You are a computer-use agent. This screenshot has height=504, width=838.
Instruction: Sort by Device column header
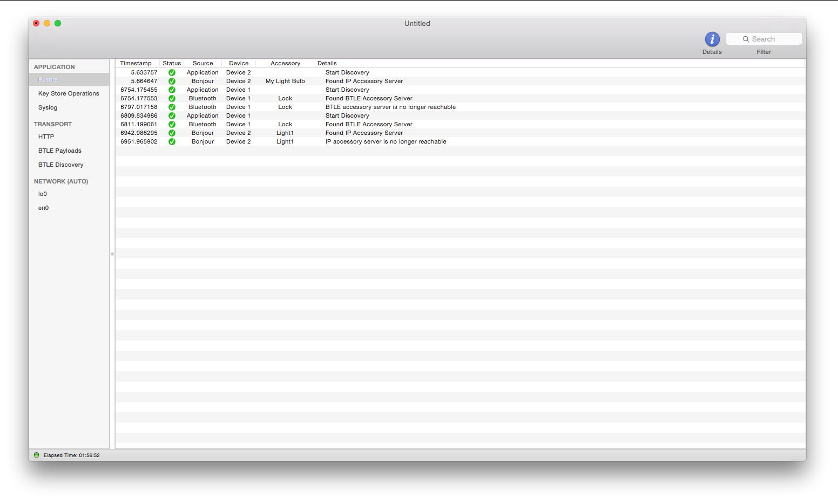(239, 63)
